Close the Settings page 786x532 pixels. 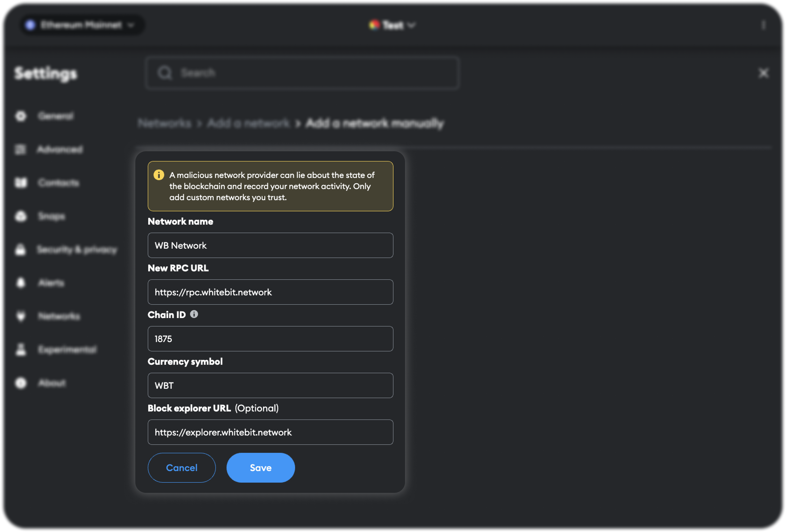(x=763, y=73)
